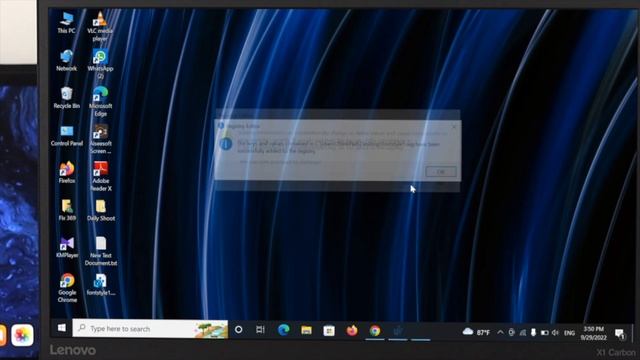Click OK in the Registry Editor dialog
Screen dimensions: 640x360
pyautogui.click(x=441, y=172)
